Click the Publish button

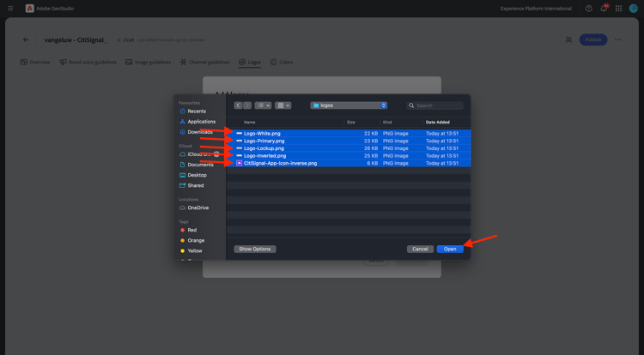(593, 39)
